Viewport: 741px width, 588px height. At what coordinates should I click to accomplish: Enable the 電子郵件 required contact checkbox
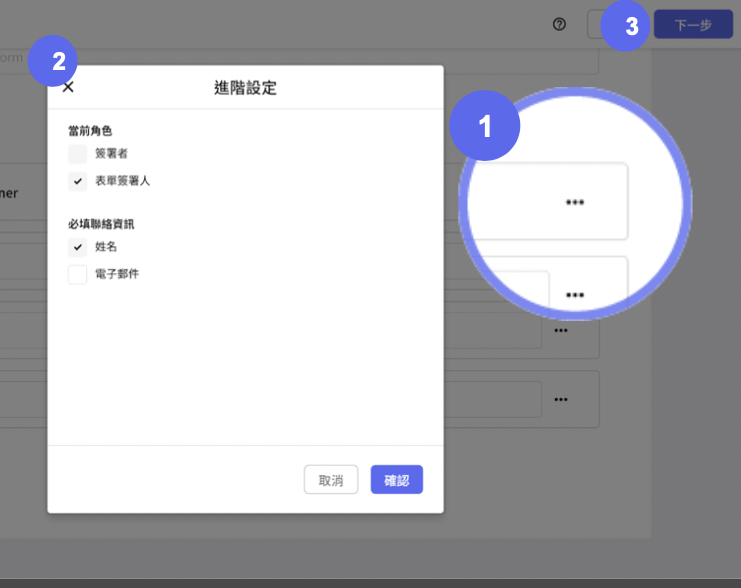tap(78, 274)
